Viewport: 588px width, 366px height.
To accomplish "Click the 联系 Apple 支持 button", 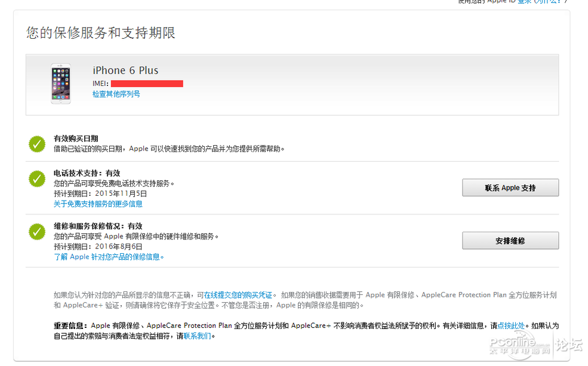I will point(510,187).
